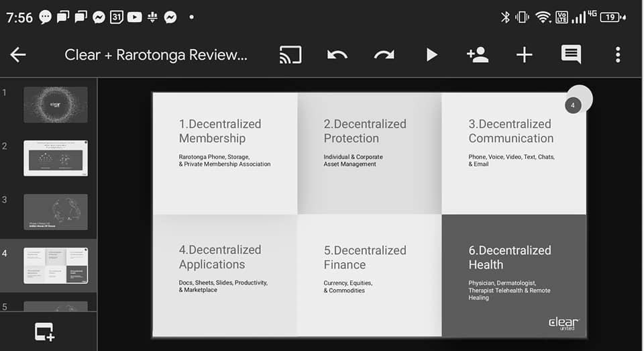Redo the last undone edit
644x351 pixels.
coord(384,55)
